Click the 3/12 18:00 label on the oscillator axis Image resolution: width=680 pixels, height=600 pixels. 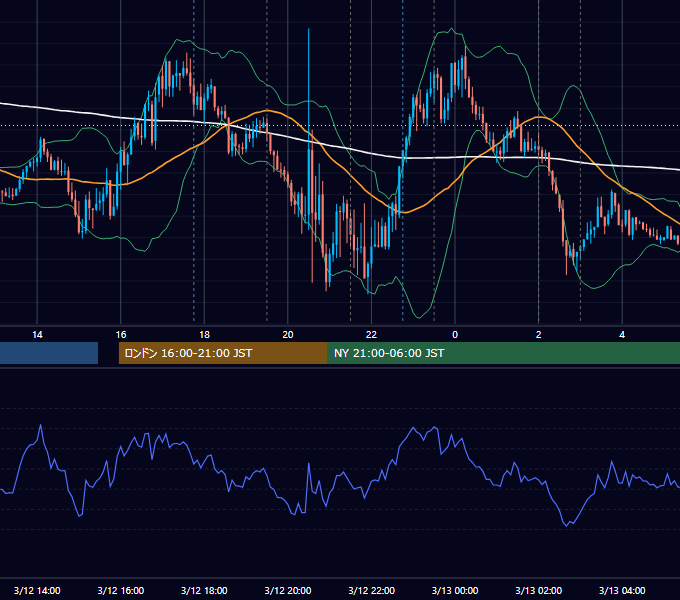pos(204,590)
